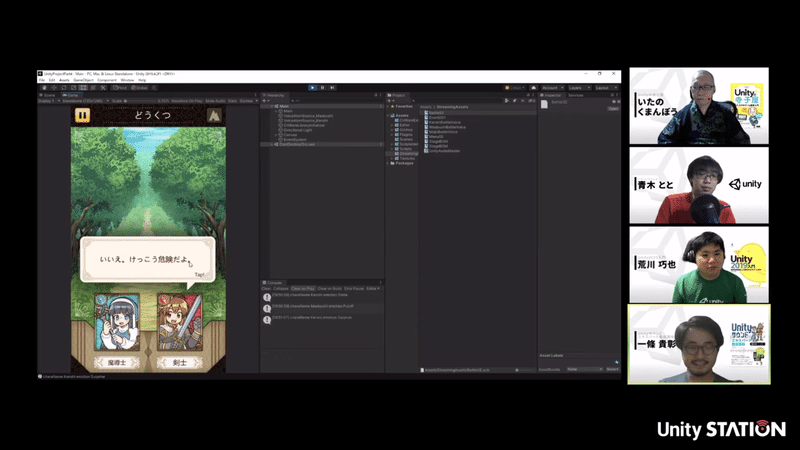Viewport: 800px width, 450px height.
Task: Click the large file icon in Inspector
Action: pyautogui.click(x=544, y=104)
